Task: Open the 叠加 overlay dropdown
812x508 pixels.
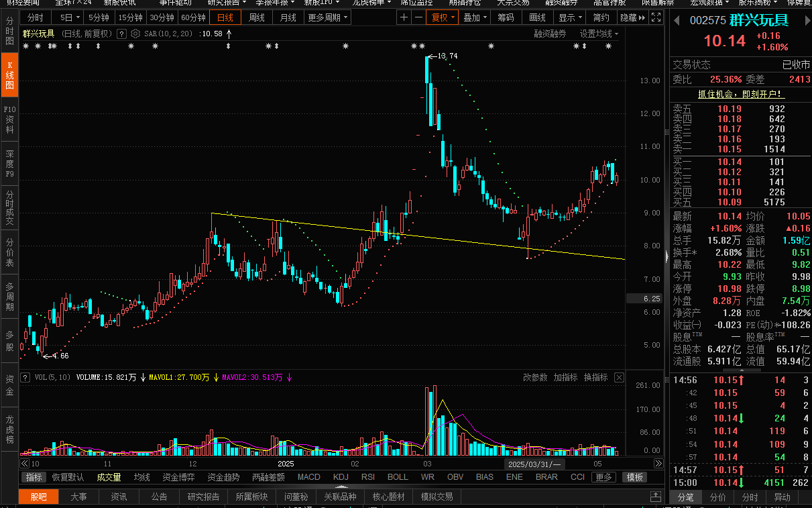Action: click(x=475, y=17)
